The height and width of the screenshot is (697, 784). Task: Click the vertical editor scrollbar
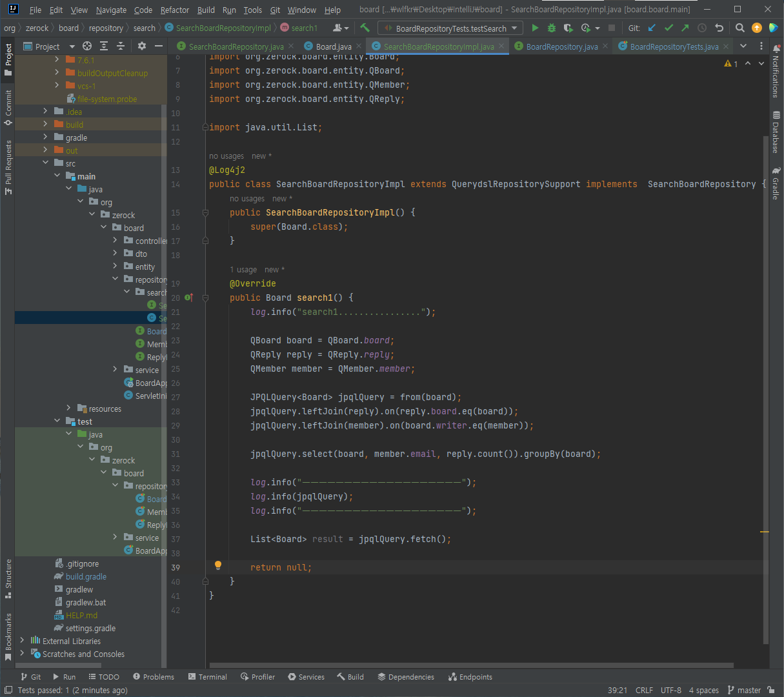click(766, 389)
